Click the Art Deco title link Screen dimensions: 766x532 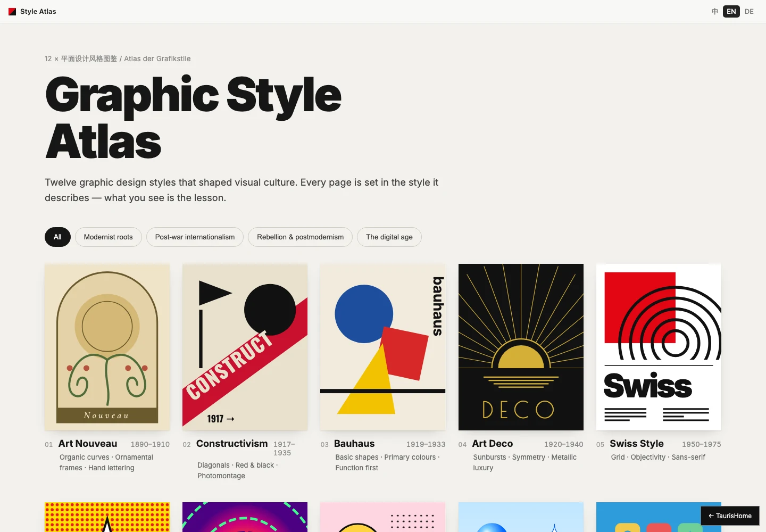493,444
